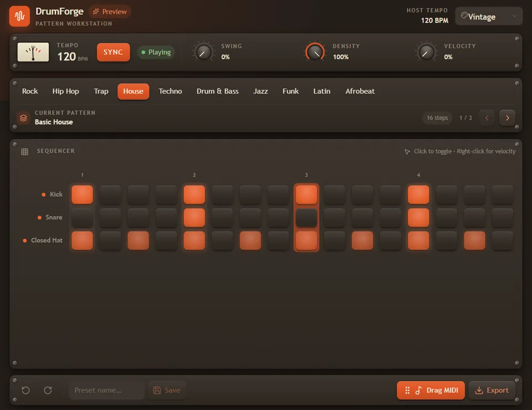Click the Export button

(492, 390)
